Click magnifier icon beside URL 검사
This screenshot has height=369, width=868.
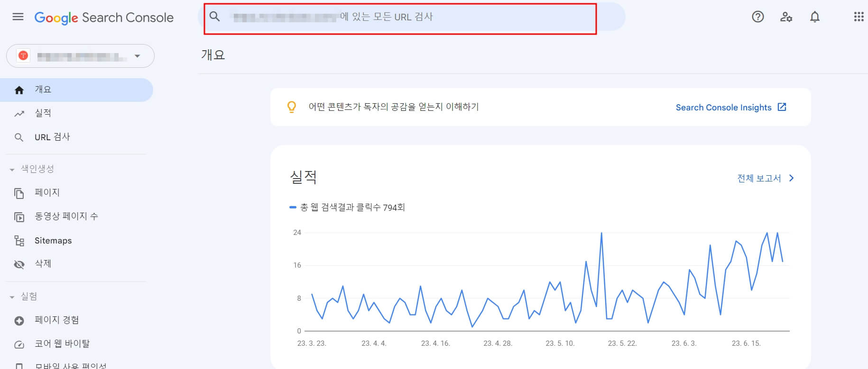pos(19,137)
